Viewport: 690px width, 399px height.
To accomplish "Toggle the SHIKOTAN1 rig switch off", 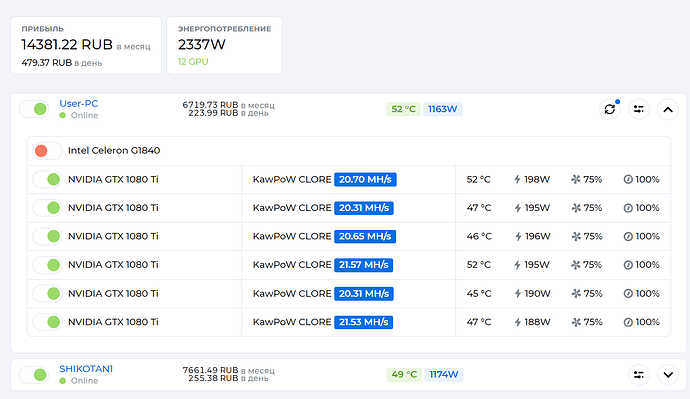I will (34, 375).
